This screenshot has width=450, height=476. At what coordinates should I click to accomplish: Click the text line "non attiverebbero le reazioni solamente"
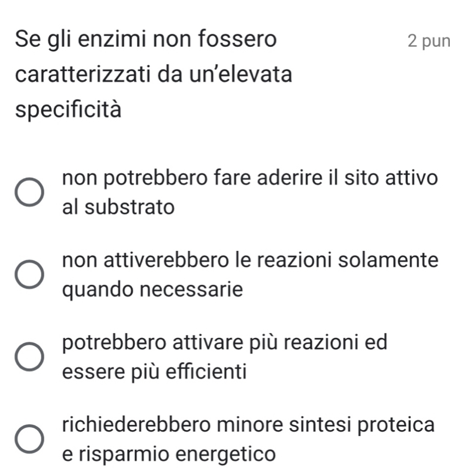point(249,260)
